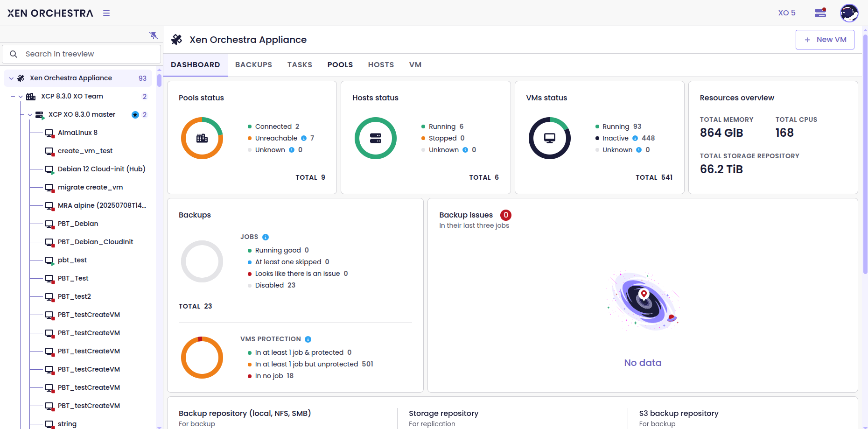Screen dimensions: 868x429
Task: Click the site icon in Xen Orchestra Appliance tree row
Action: click(21, 78)
